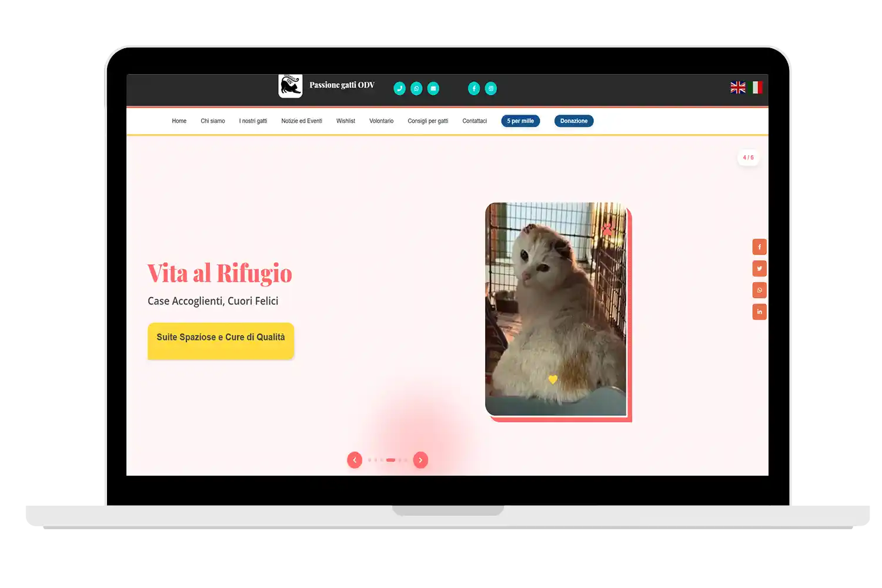
Task: Go to Notizie ed Eventi page
Action: pyautogui.click(x=302, y=121)
